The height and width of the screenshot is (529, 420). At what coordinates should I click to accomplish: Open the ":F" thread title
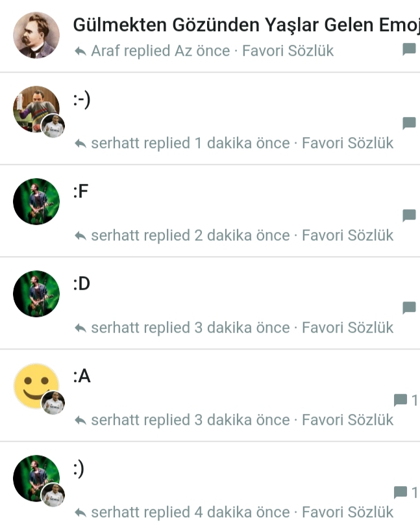coord(80,192)
